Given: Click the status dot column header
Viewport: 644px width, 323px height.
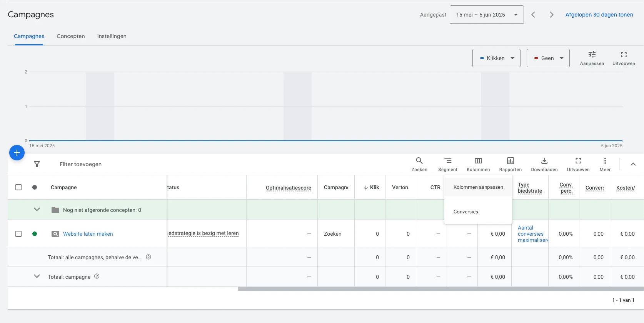Looking at the screenshot, I should tap(35, 187).
